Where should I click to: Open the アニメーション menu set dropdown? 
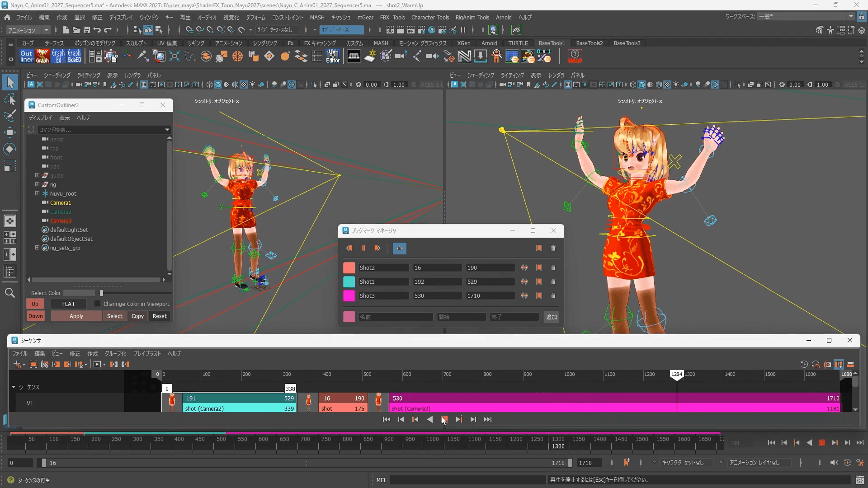(28, 30)
